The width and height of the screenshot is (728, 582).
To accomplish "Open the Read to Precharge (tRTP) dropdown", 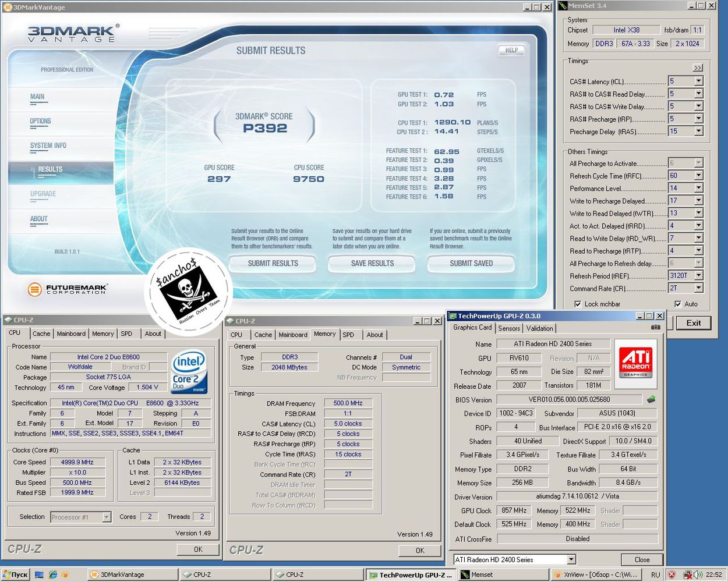I will tap(698, 251).
